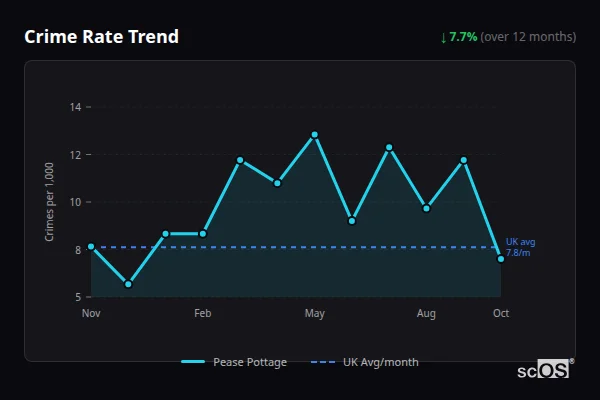Select the lowest data point after Nov
600x400 pixels.
tap(128, 284)
